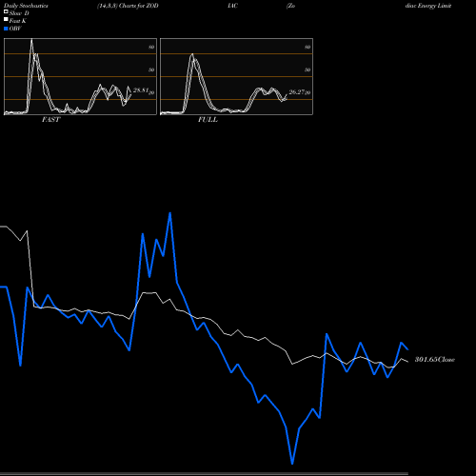
Task: Click the blue OBV legend swatch
Action: click(x=6, y=29)
